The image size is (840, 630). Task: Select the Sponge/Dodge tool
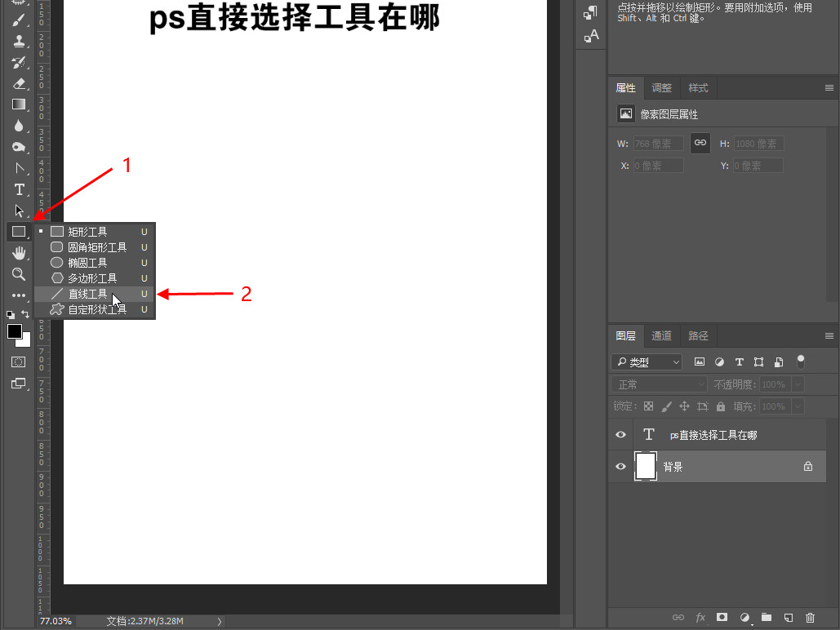[19, 147]
